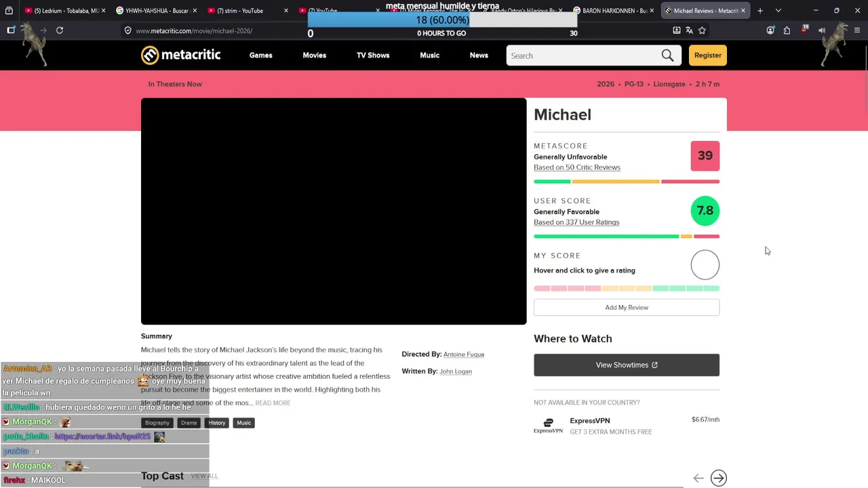
Task: Open the Movies menu
Action: coord(314,56)
